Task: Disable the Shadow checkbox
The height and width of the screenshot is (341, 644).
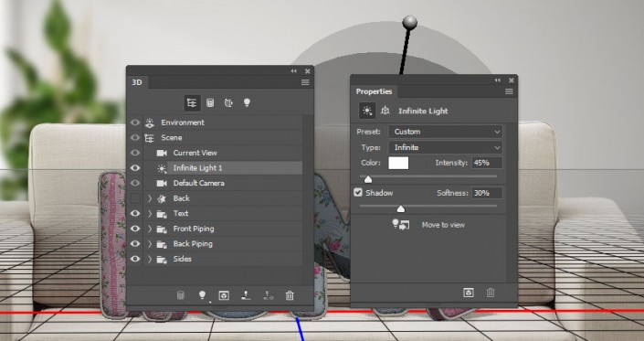Action: 358,192
